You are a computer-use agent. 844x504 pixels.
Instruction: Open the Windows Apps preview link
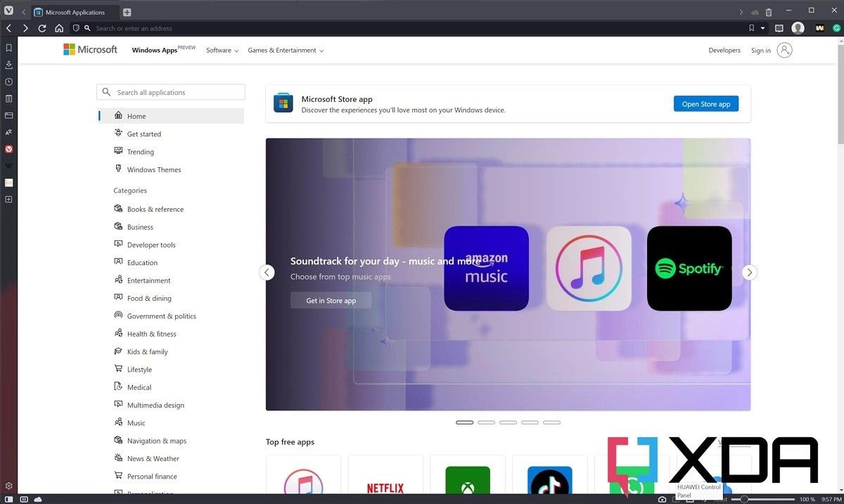[163, 50]
